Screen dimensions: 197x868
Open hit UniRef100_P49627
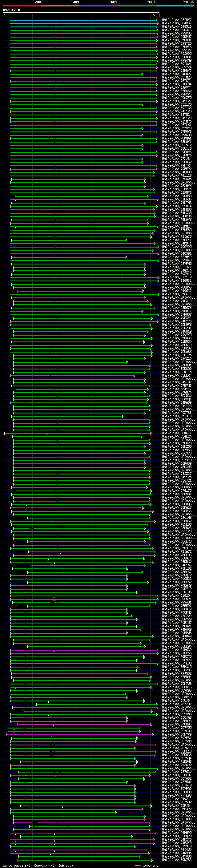tap(176, 291)
